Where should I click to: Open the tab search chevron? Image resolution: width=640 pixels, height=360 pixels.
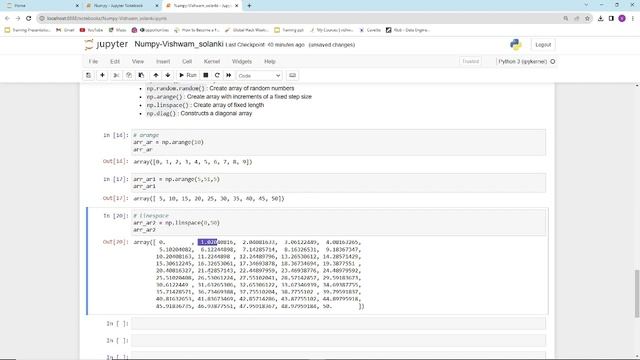587,5
